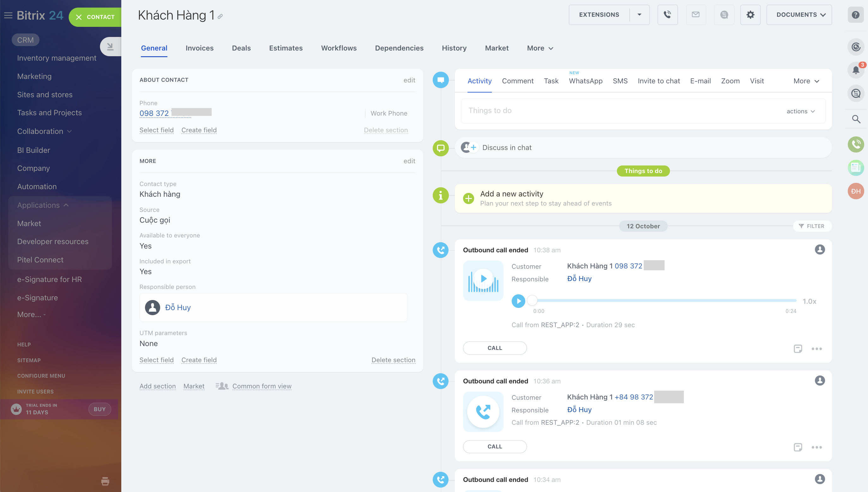Open the actions dropdown in Things to do
The height and width of the screenshot is (492, 868).
800,111
